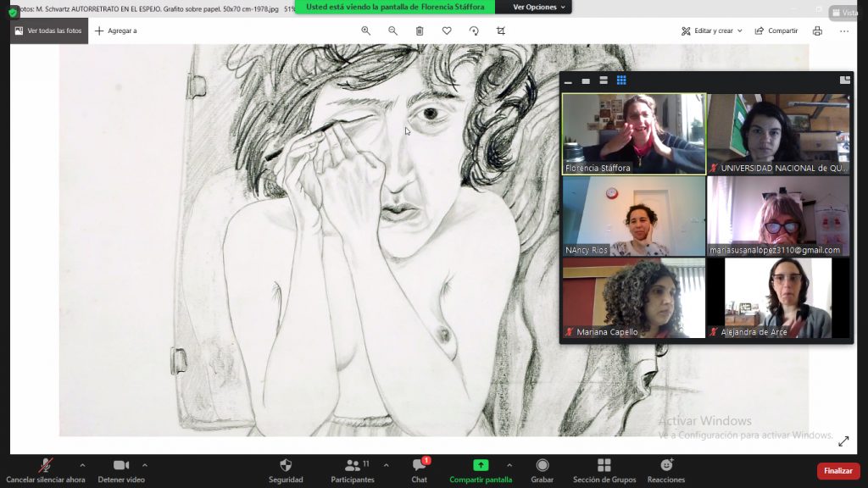The width and height of the screenshot is (868, 488).
Task: Expand audio options arrow beside microphone
Action: [x=82, y=465]
